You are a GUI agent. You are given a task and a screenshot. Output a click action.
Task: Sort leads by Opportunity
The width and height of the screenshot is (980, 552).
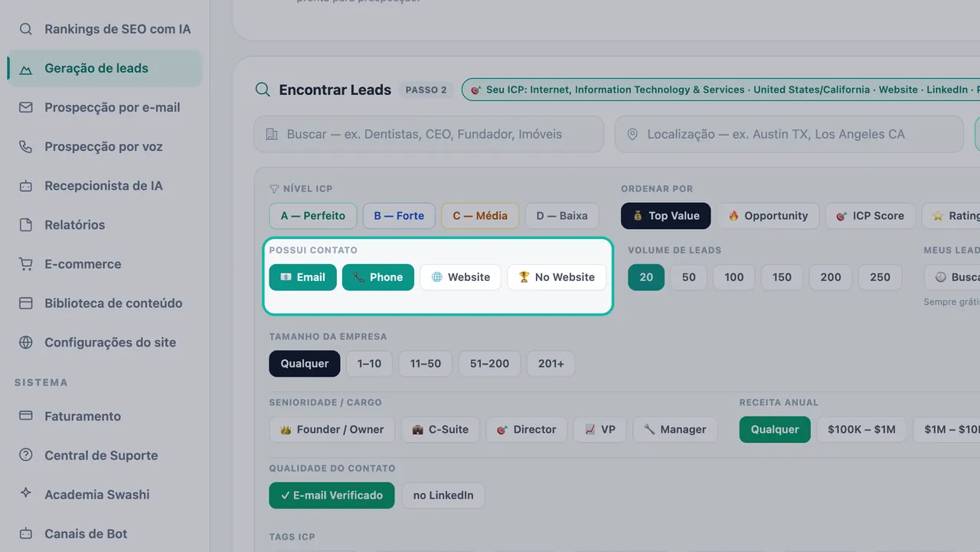pyautogui.click(x=768, y=216)
